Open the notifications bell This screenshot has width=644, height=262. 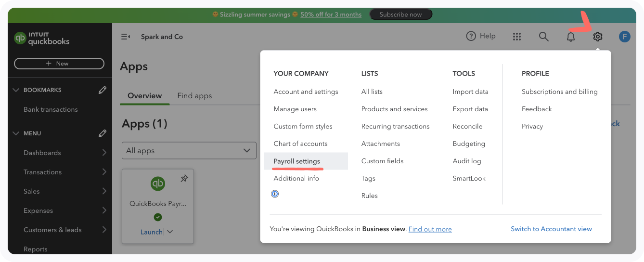(x=570, y=37)
